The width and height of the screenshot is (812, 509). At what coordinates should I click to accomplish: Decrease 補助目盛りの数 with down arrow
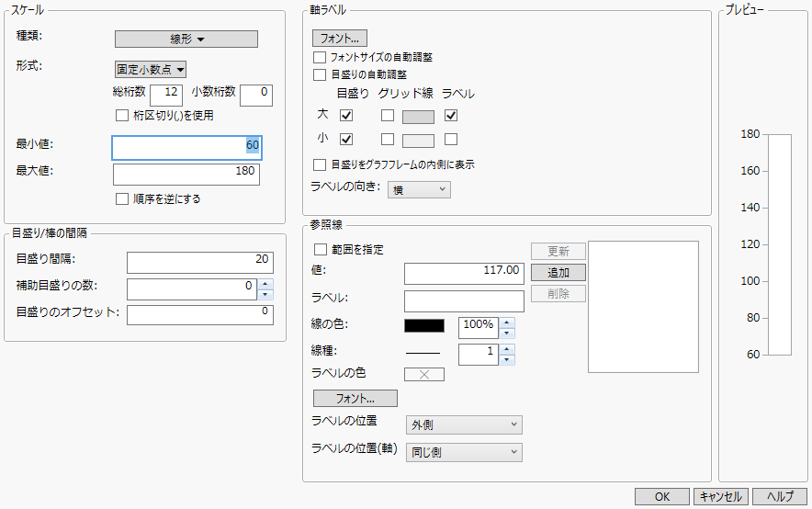[x=265, y=295]
